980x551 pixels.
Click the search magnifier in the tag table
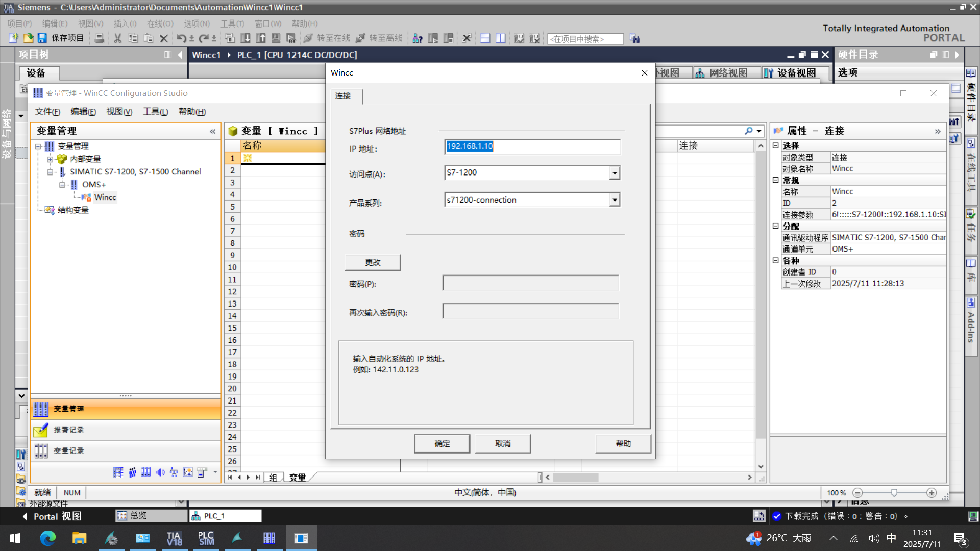tap(748, 131)
